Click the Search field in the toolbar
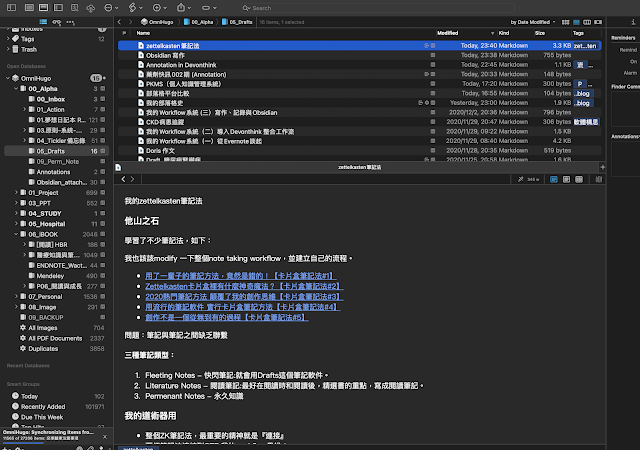Image resolution: width=640 pixels, height=450 pixels. click(376, 8)
